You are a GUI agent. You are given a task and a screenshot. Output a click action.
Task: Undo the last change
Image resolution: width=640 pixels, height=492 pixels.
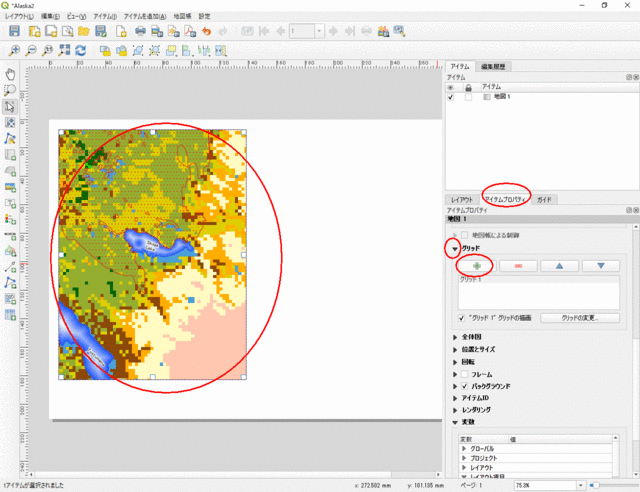[207, 31]
